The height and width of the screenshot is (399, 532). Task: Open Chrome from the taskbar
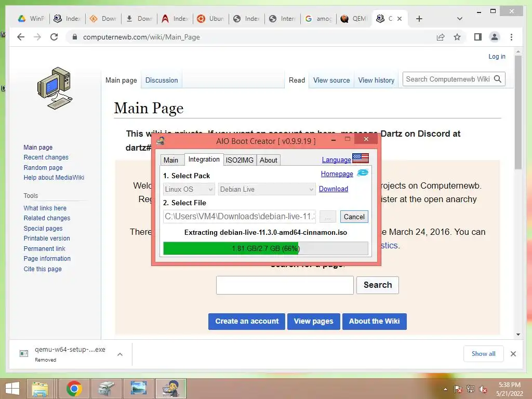tap(74, 389)
